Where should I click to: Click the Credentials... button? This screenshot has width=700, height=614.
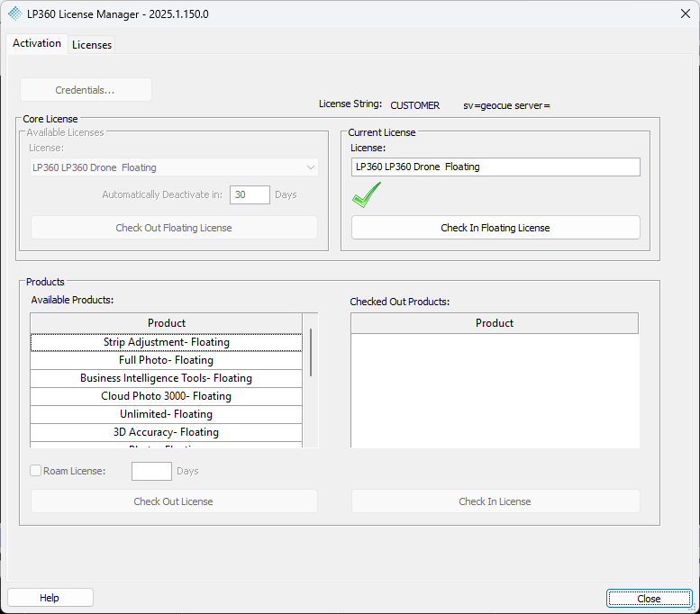[x=86, y=90]
